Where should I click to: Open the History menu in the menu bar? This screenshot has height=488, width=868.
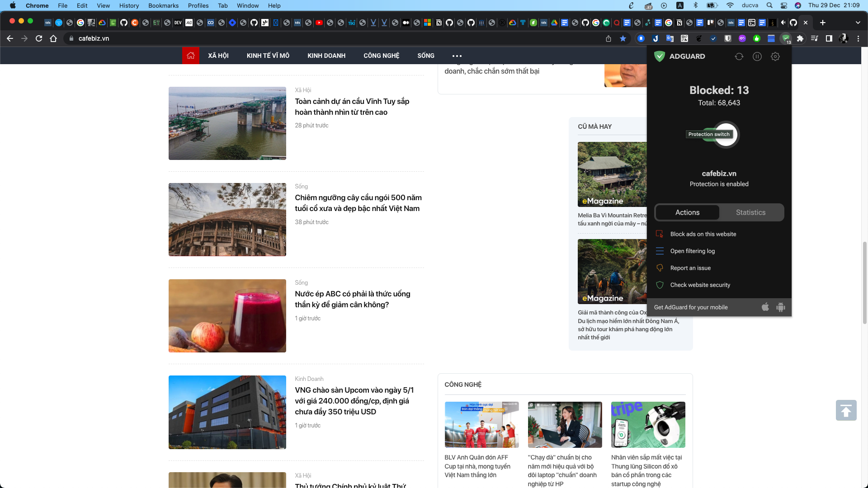coord(129,5)
